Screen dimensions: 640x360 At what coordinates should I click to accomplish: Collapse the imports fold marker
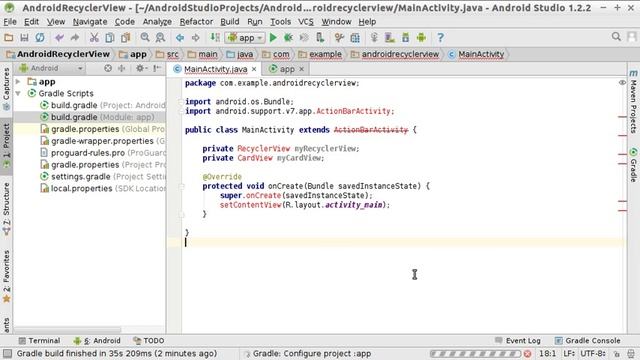click(x=181, y=102)
